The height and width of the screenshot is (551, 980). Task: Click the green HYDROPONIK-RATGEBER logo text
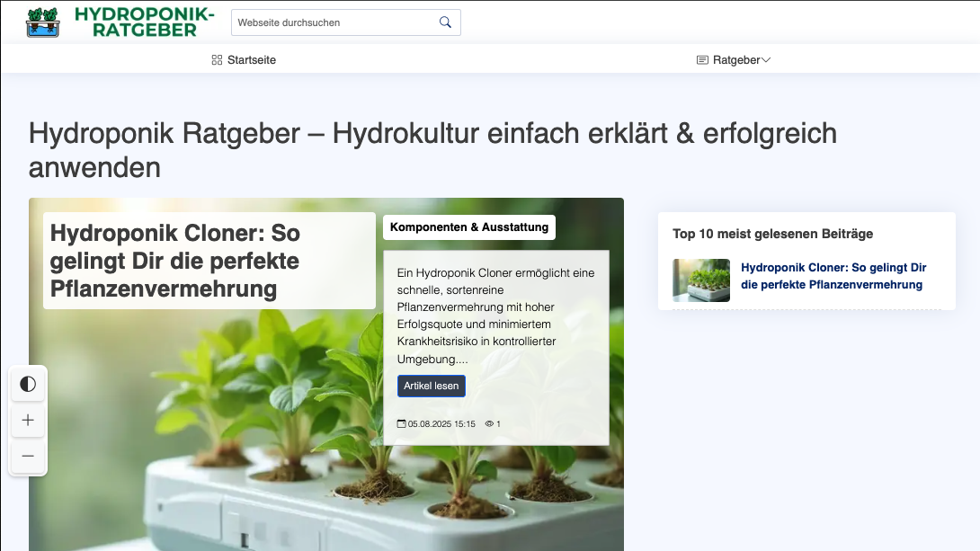(x=144, y=22)
